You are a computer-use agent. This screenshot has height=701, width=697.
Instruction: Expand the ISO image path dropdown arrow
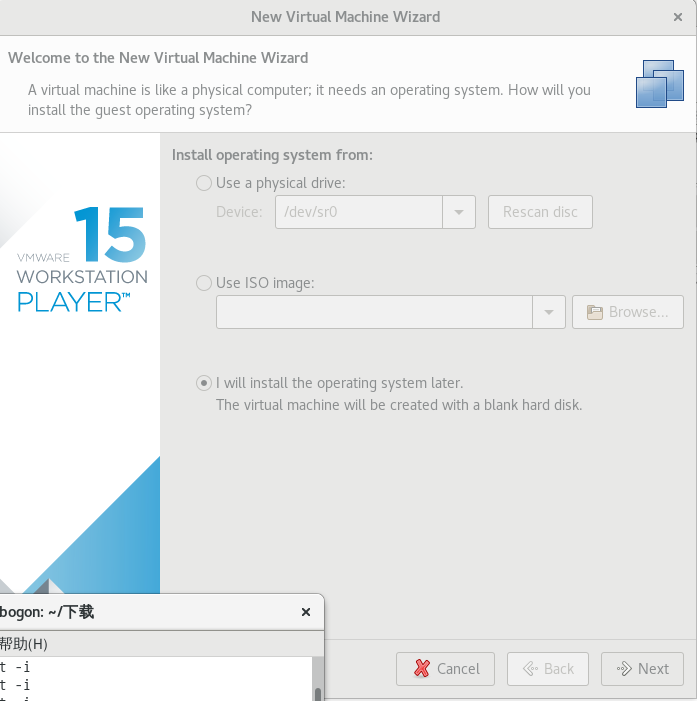tap(549, 312)
